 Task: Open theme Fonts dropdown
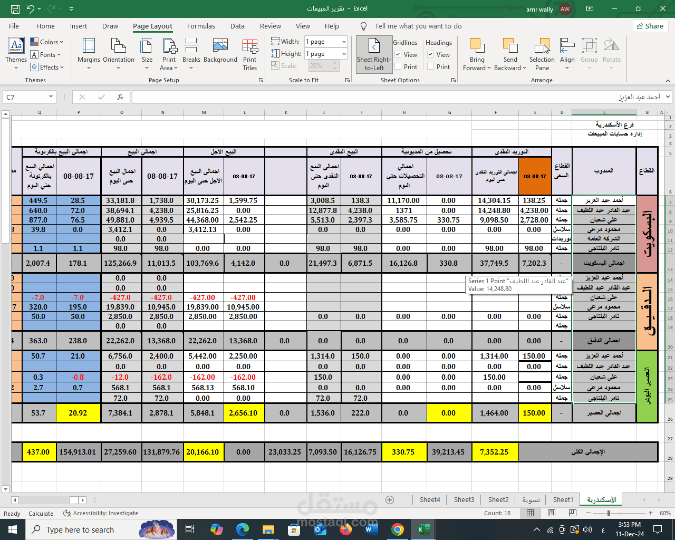pos(45,55)
